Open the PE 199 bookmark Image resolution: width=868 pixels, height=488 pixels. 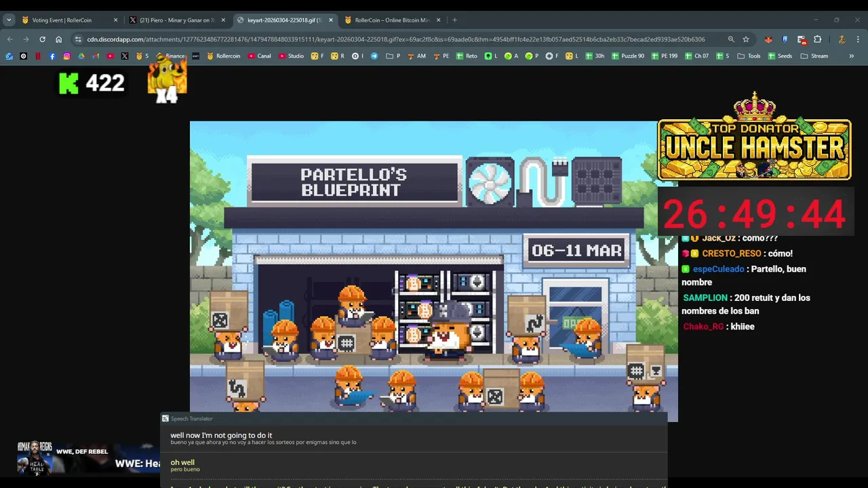[x=664, y=56]
